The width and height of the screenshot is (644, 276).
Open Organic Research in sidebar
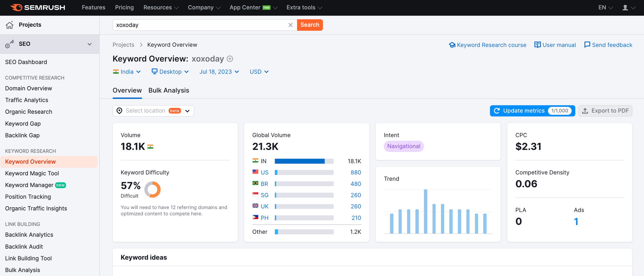tap(29, 112)
